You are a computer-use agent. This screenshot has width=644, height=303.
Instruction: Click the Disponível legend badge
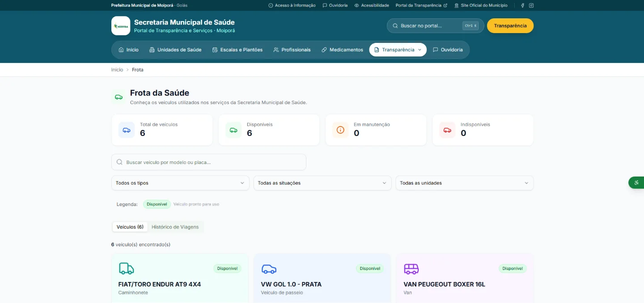pyautogui.click(x=157, y=204)
